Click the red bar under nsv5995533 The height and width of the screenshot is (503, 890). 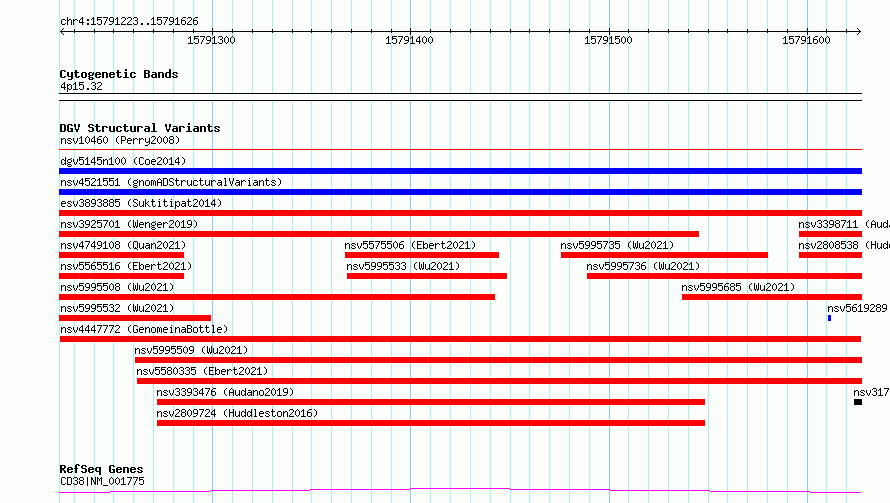point(427,276)
